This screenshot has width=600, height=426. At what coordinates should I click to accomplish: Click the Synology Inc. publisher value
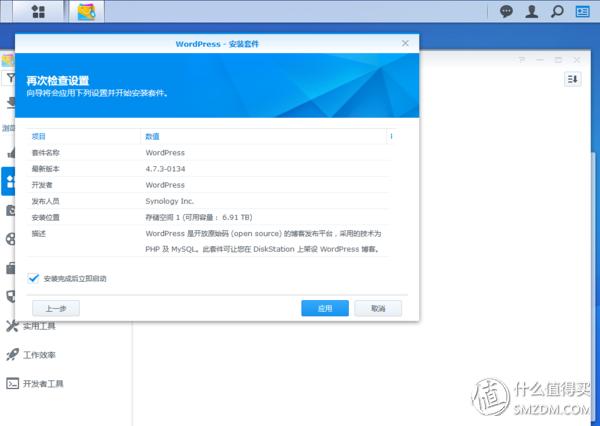click(x=170, y=201)
